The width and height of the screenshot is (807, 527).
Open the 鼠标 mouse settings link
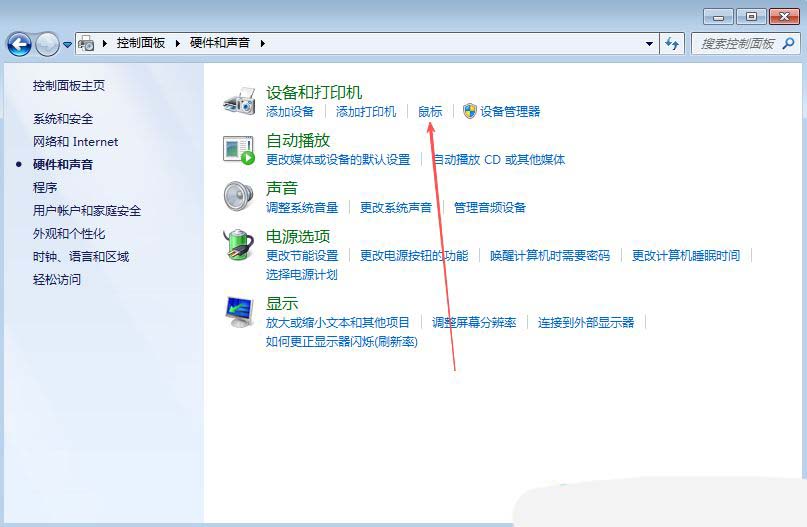click(430, 111)
